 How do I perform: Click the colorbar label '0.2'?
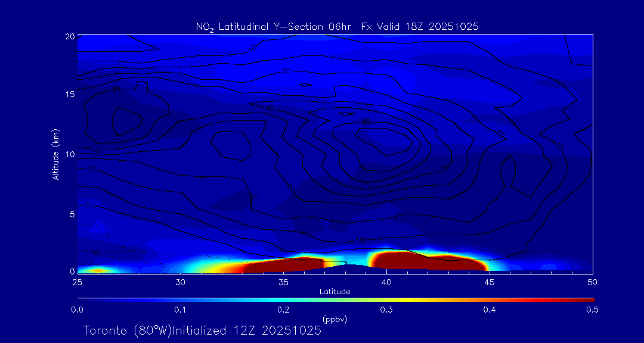click(x=283, y=310)
